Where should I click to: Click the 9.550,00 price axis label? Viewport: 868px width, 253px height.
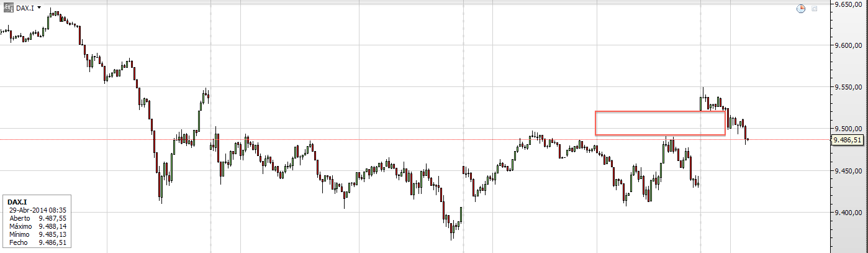click(x=848, y=87)
